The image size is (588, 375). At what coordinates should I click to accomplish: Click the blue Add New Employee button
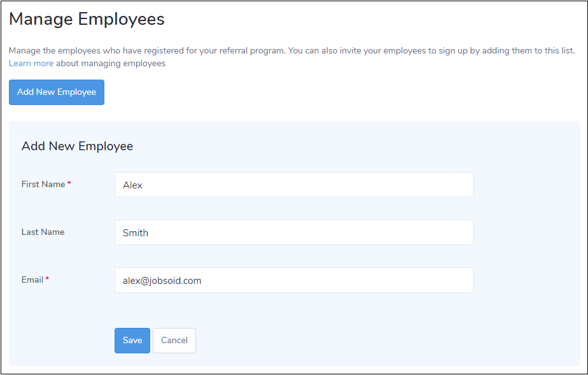pyautogui.click(x=57, y=92)
